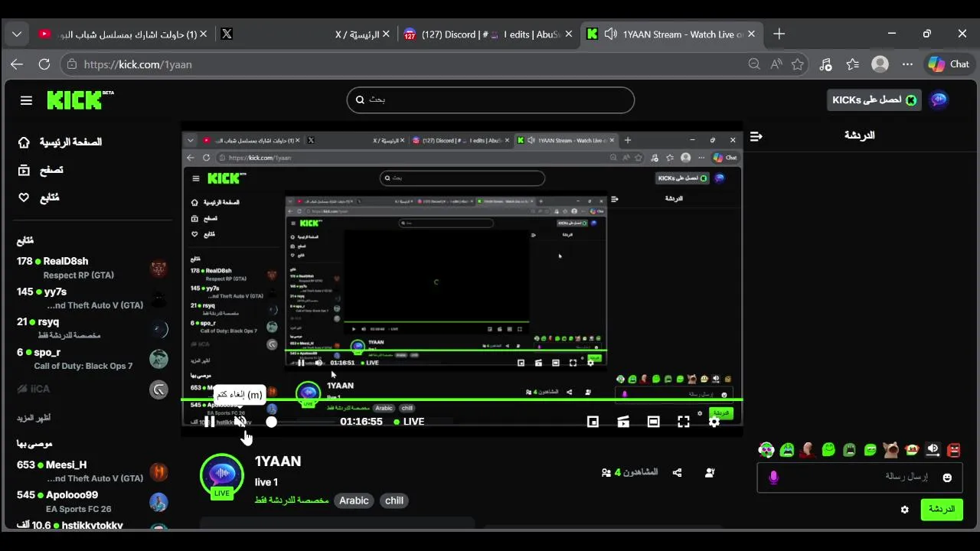Open player settings gear
The height and width of the screenshot is (551, 980).
714,422
